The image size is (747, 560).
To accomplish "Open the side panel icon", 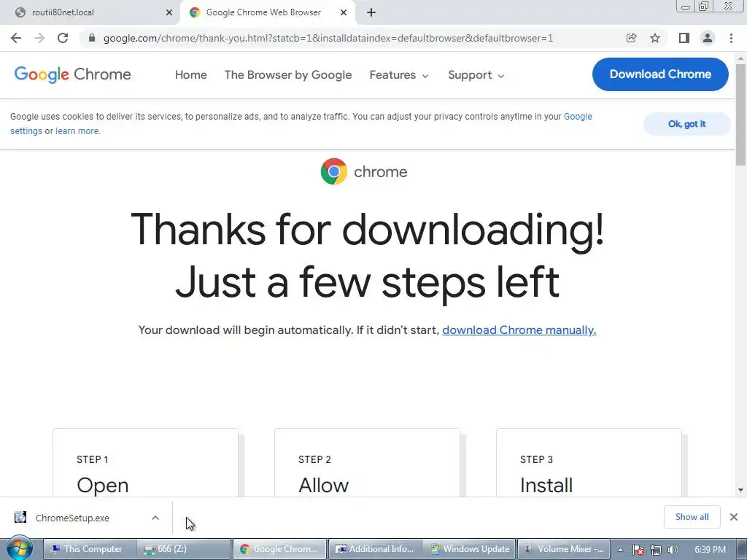I will [x=684, y=38].
